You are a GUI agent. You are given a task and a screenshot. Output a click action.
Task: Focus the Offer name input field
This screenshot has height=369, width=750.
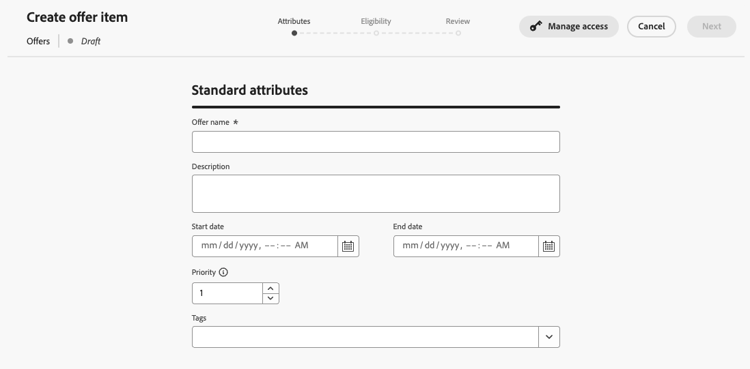click(376, 142)
